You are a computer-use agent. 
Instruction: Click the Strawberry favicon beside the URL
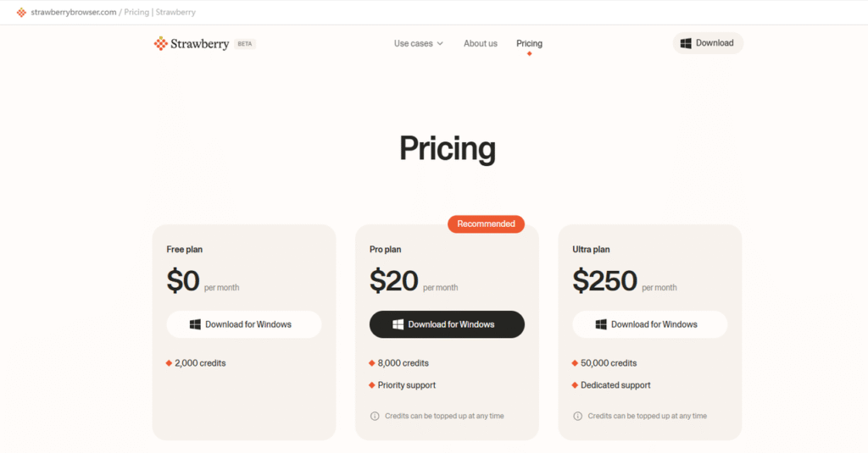pyautogui.click(x=21, y=13)
